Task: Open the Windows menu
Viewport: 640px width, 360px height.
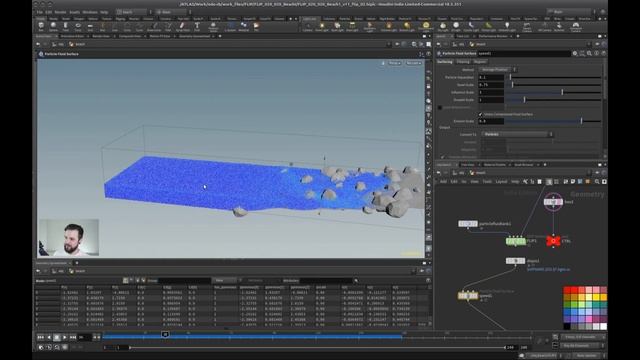Action: [x=90, y=12]
